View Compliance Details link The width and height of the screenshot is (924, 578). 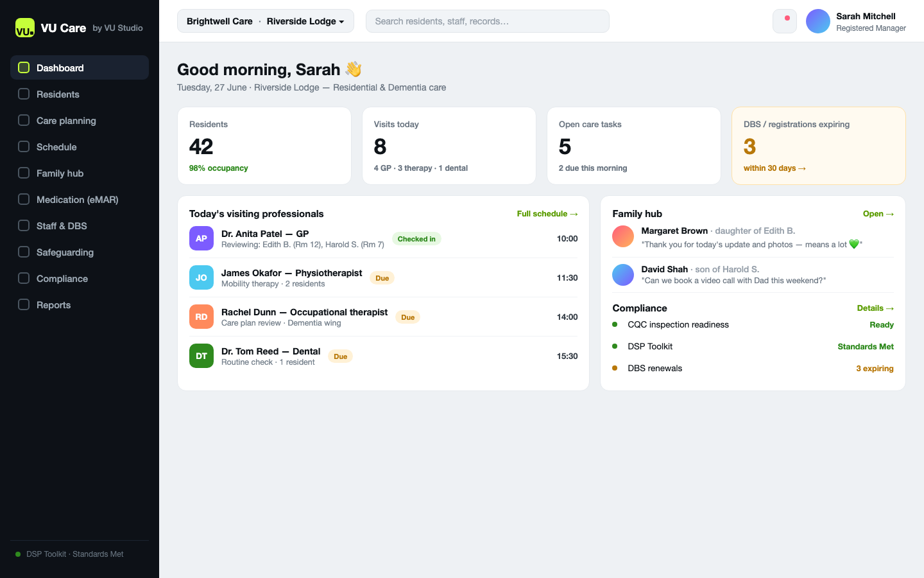point(875,308)
